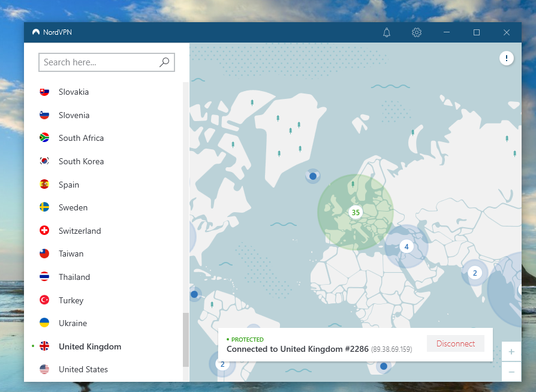
Task: Click the Search here input field
Action: (107, 62)
